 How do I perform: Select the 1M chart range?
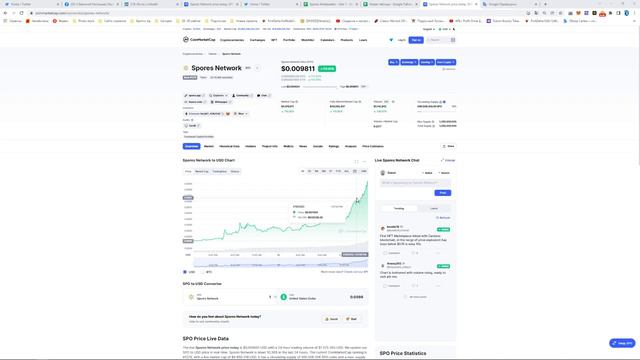316,171
